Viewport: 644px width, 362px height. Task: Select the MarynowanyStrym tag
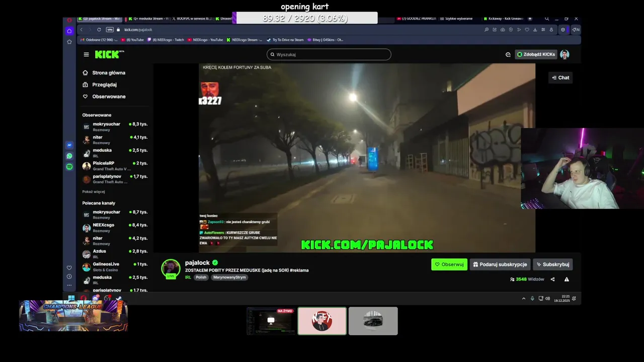(229, 277)
